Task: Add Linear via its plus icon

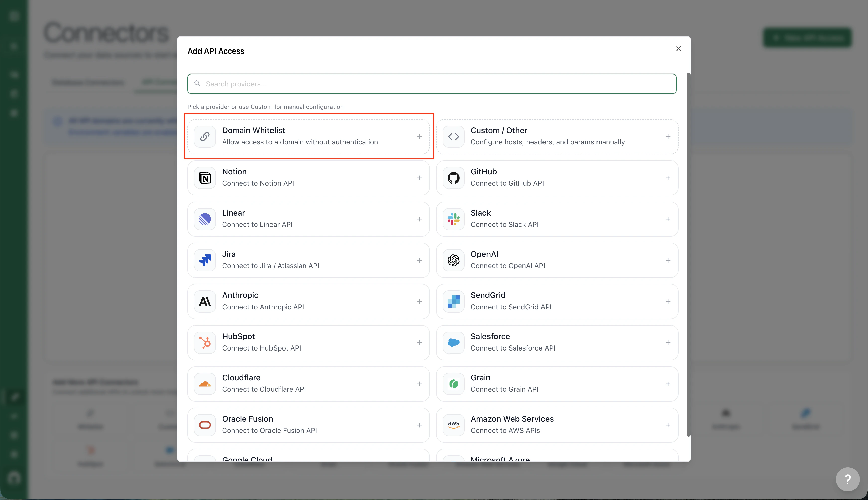Action: (419, 219)
